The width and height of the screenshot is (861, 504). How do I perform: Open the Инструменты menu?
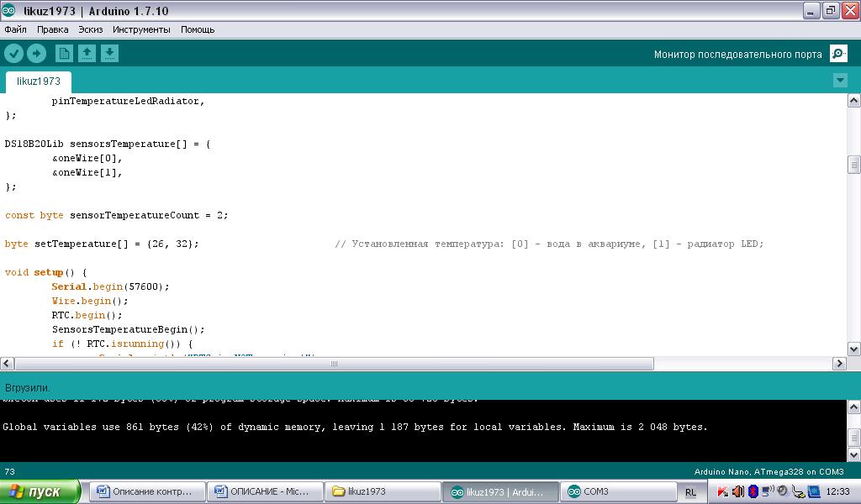click(141, 29)
